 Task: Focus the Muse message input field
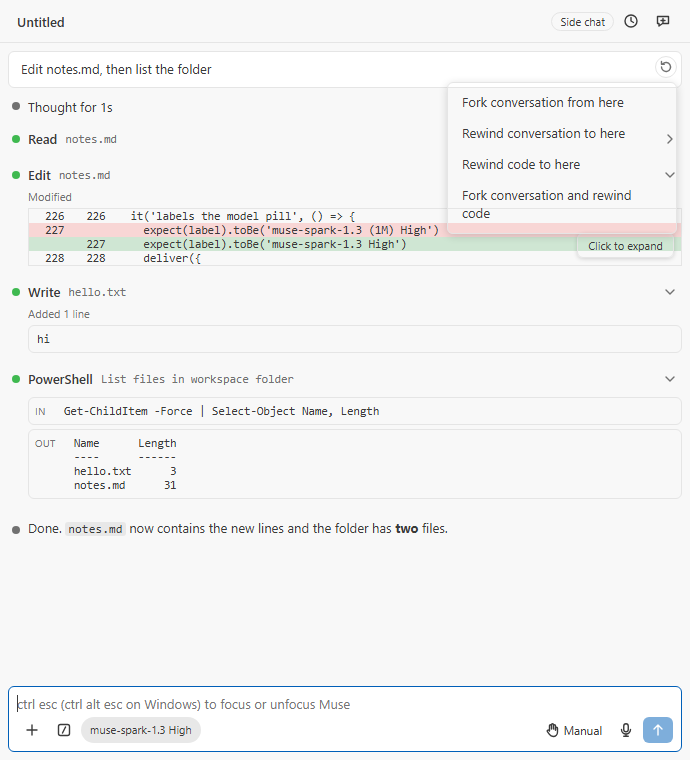[345, 704]
